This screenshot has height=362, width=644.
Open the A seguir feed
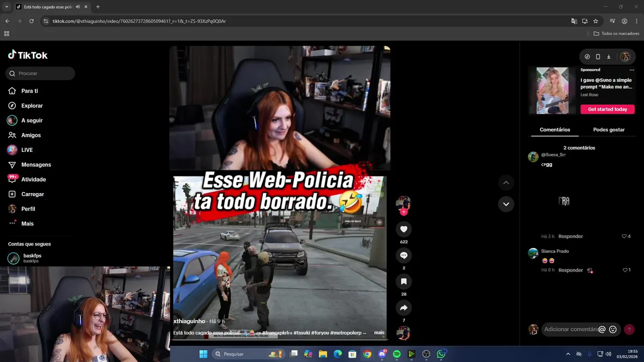click(x=31, y=121)
